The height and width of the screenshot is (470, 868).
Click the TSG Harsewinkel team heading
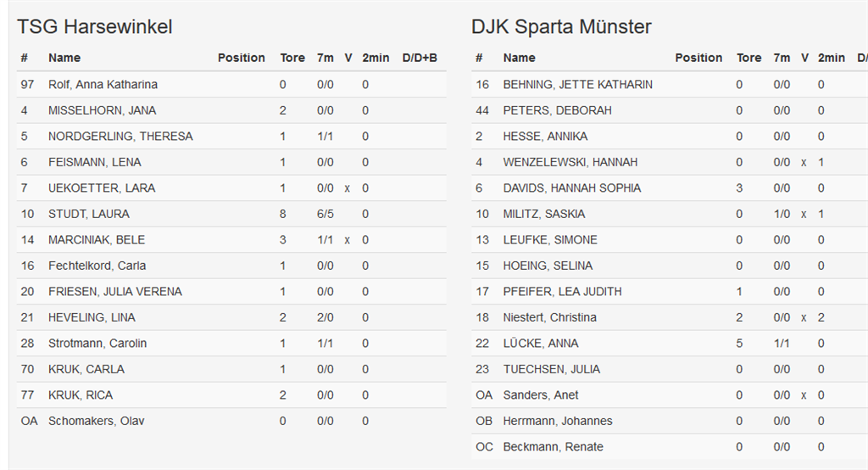coord(95,27)
